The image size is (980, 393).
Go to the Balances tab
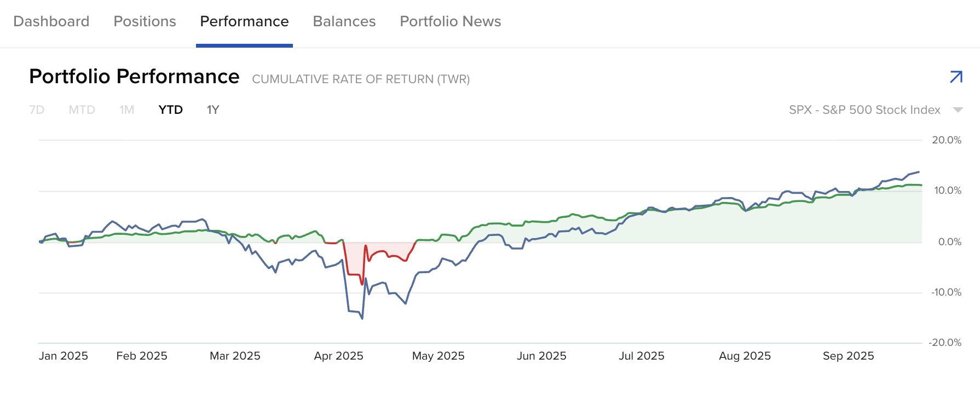(x=344, y=21)
